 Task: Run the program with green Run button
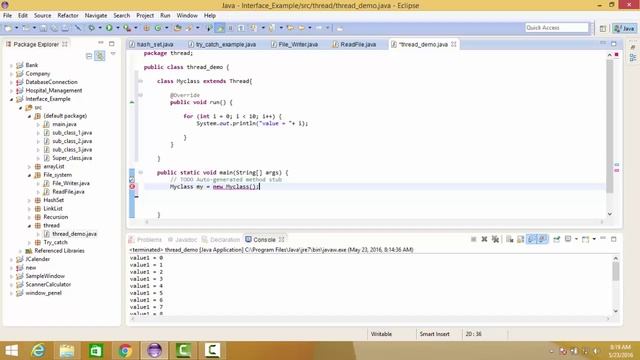(x=109, y=28)
